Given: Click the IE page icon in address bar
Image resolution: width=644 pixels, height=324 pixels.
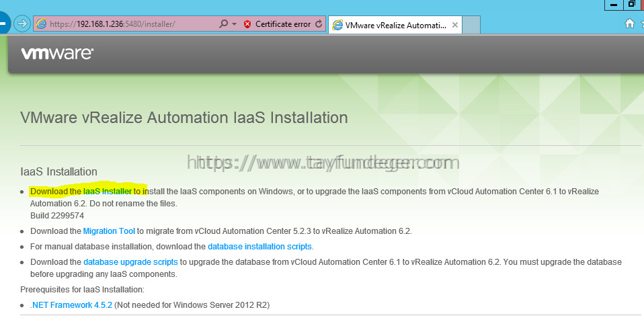Looking at the screenshot, I should [41, 24].
